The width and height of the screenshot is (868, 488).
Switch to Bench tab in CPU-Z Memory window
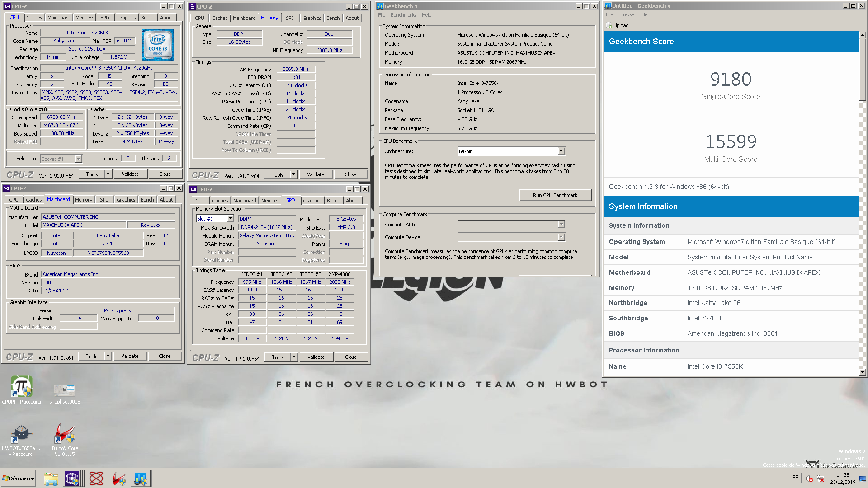click(x=333, y=18)
